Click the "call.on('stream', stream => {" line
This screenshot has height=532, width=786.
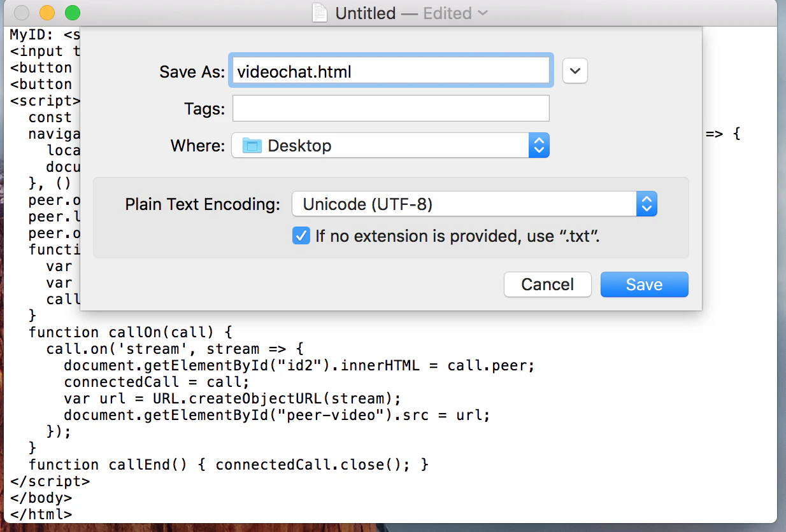coord(175,349)
